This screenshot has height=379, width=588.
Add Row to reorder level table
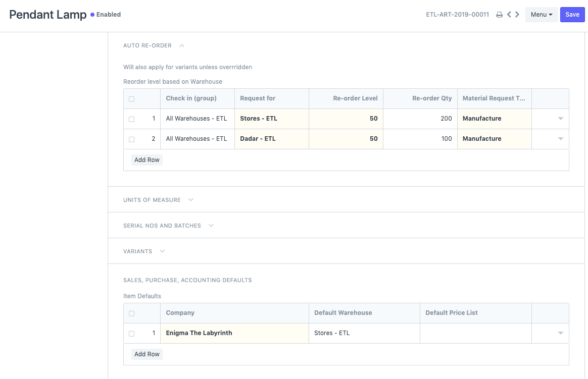click(x=147, y=160)
